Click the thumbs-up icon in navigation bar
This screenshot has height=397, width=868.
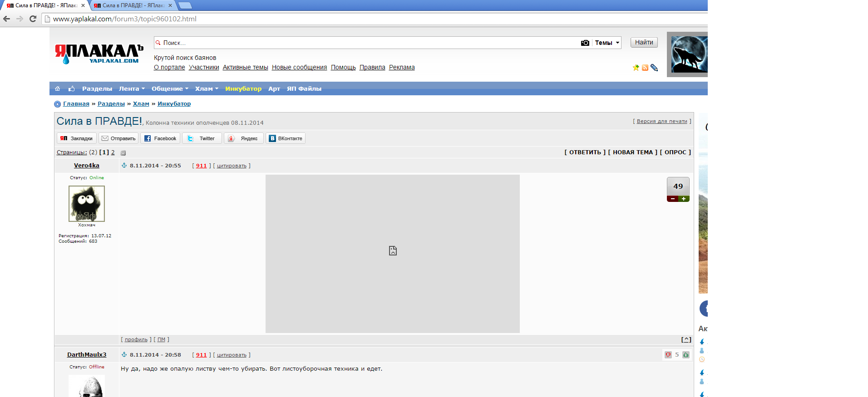(71, 88)
